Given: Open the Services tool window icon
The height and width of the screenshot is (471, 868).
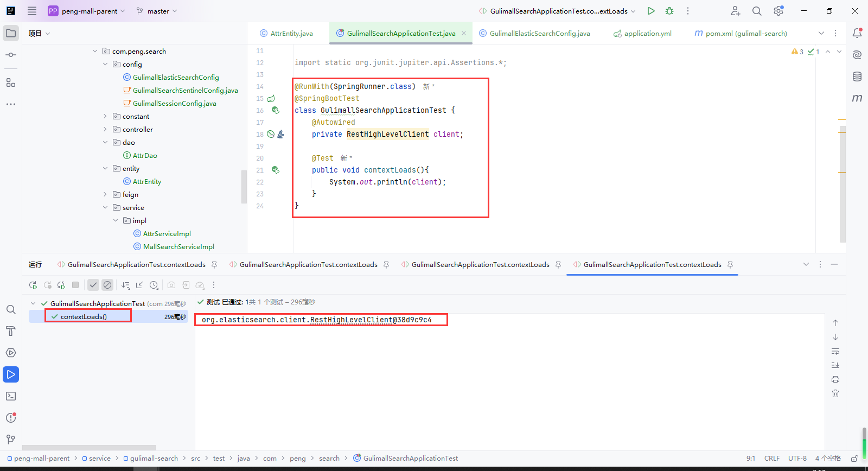Looking at the screenshot, I should (11, 353).
